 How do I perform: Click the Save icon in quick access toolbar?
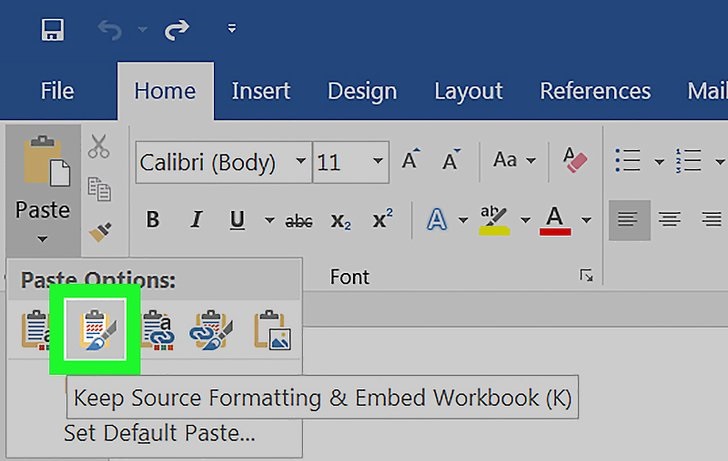pos(53,30)
